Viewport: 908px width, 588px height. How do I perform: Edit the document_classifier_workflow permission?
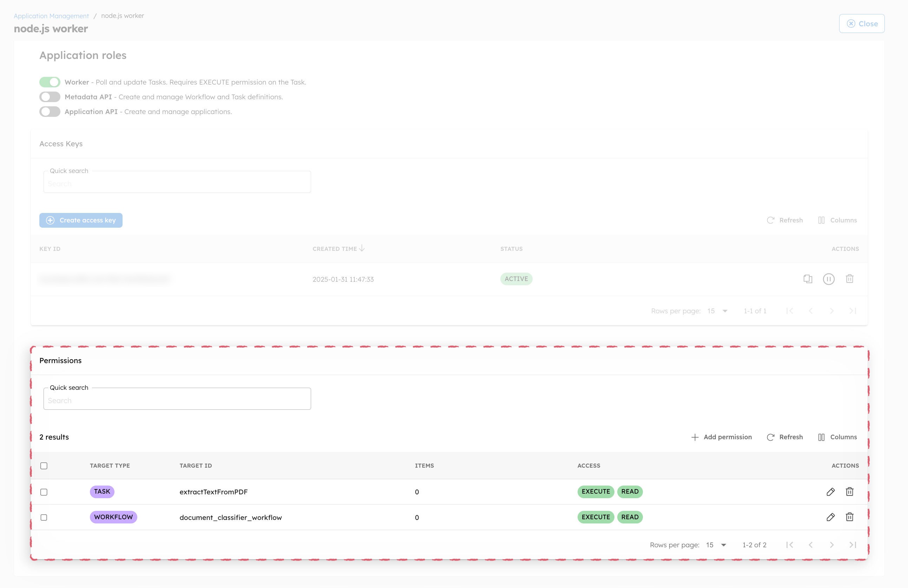click(x=831, y=517)
